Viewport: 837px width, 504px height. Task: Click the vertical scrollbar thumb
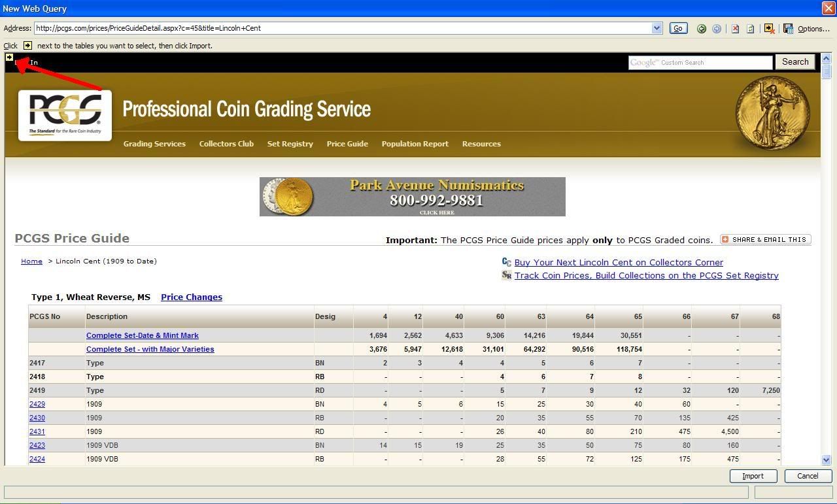point(826,71)
